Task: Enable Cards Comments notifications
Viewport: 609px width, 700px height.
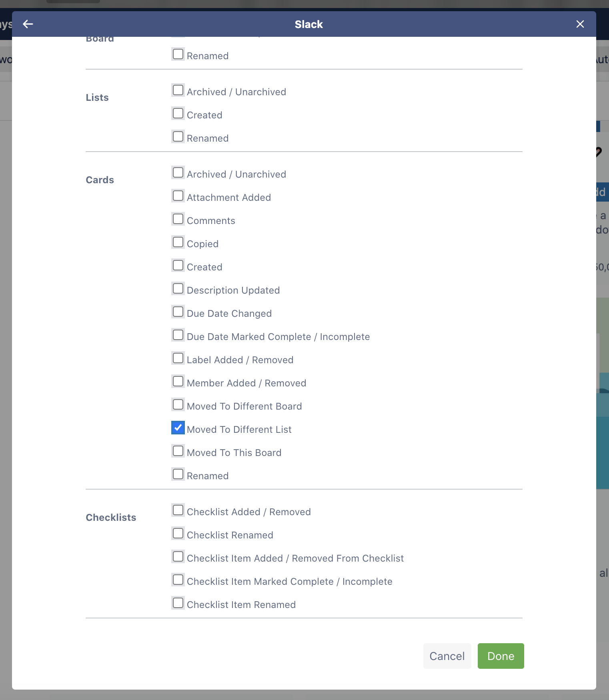Action: click(178, 219)
